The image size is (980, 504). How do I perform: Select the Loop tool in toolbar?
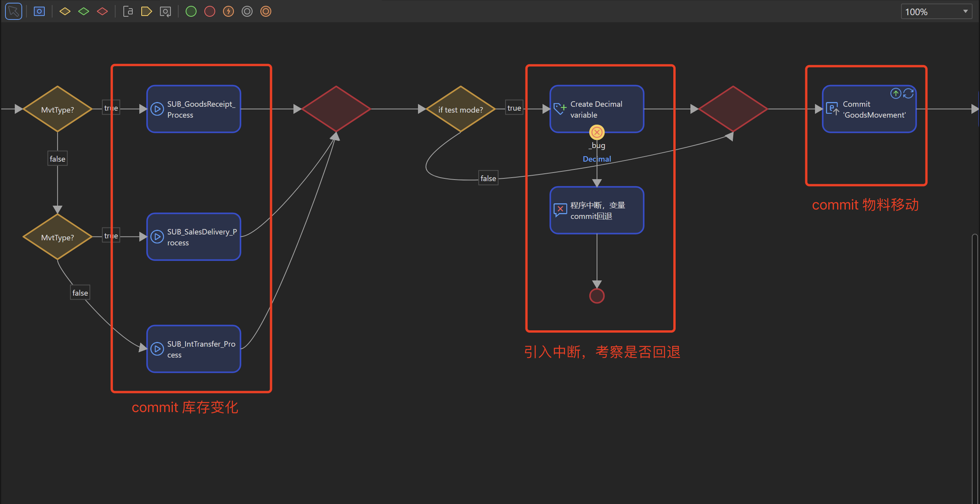click(165, 11)
